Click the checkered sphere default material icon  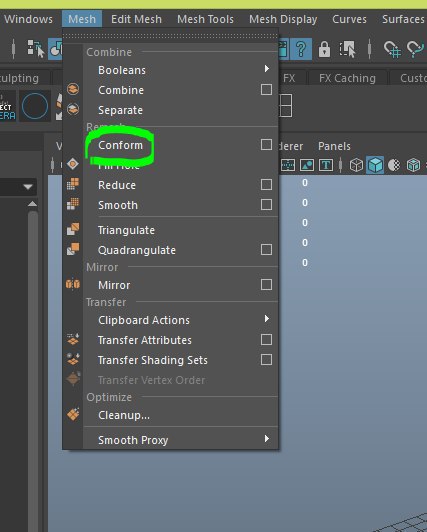click(394, 166)
